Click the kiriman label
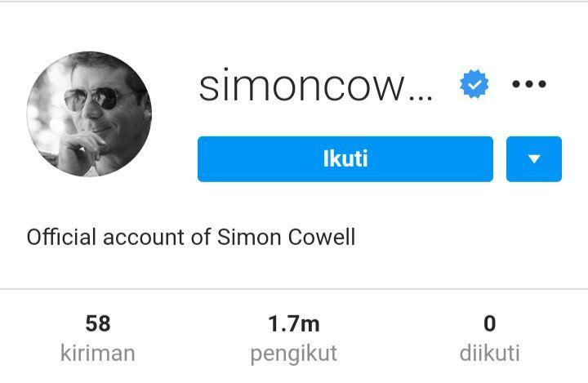The height and width of the screenshot is (383, 588). click(x=98, y=354)
